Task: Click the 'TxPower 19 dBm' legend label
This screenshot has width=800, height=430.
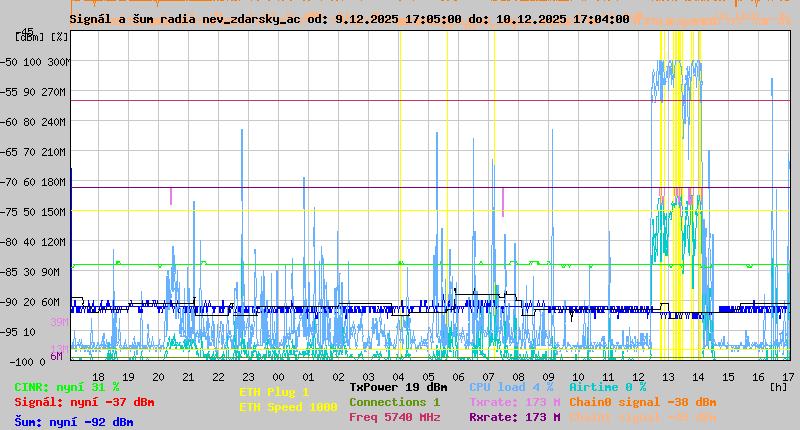Action: (398, 387)
